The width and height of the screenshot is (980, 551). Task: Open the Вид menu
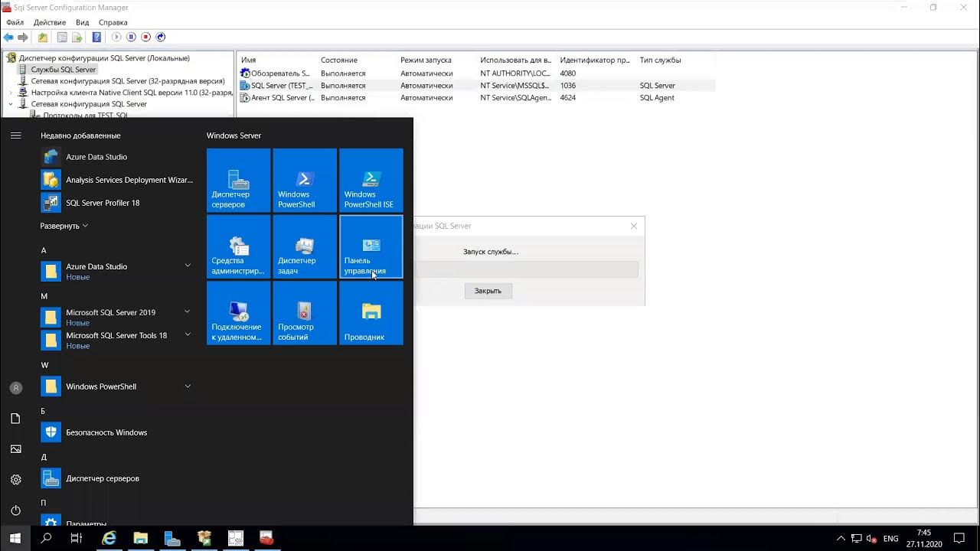(x=82, y=22)
